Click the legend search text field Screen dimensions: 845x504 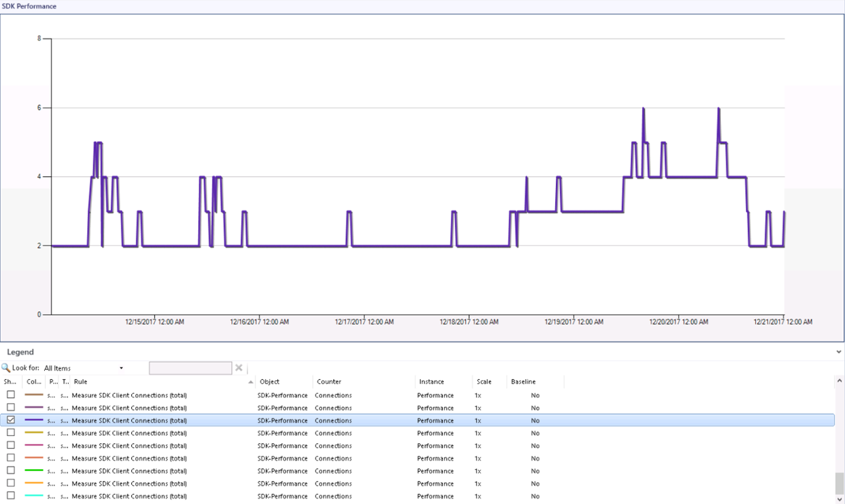click(x=190, y=368)
